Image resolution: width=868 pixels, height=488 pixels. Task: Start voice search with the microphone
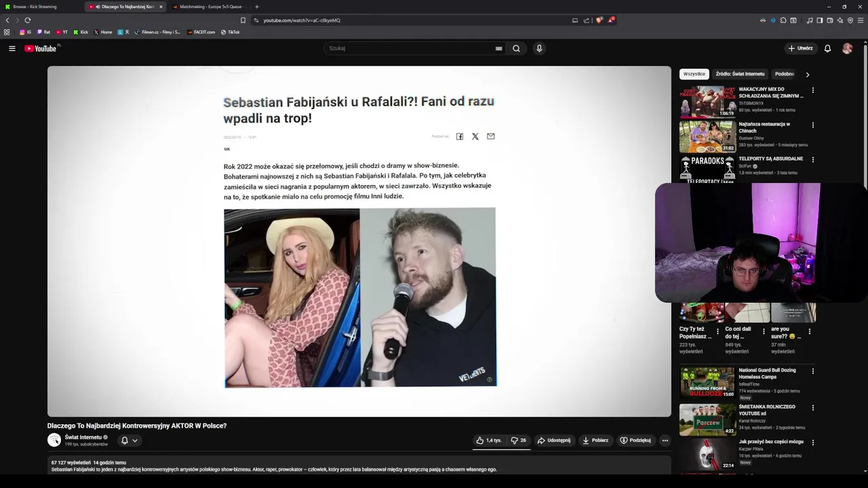point(539,48)
